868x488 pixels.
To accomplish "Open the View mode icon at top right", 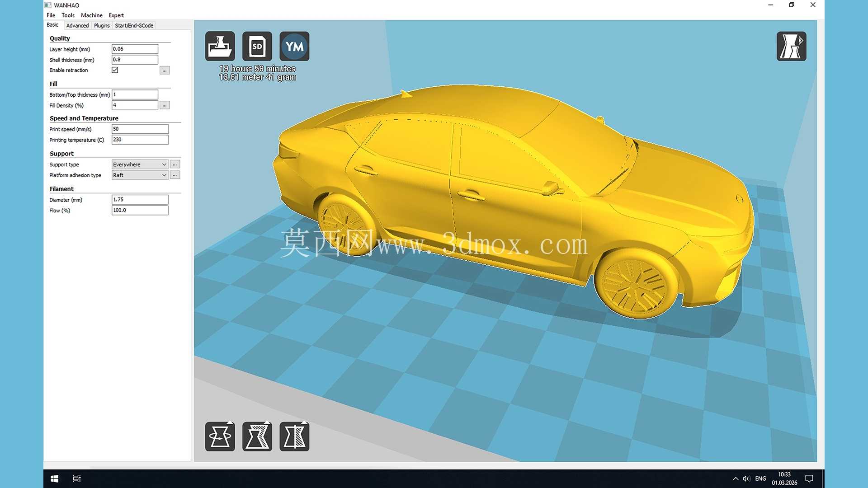I will click(x=791, y=46).
